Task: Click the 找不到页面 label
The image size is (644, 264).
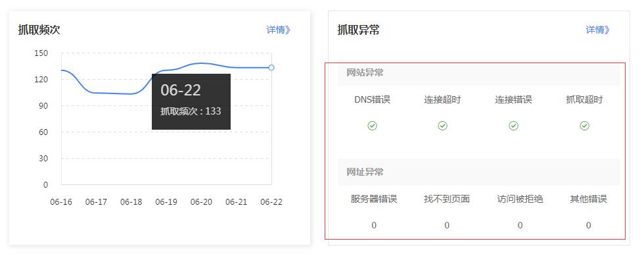Action: [x=447, y=199]
